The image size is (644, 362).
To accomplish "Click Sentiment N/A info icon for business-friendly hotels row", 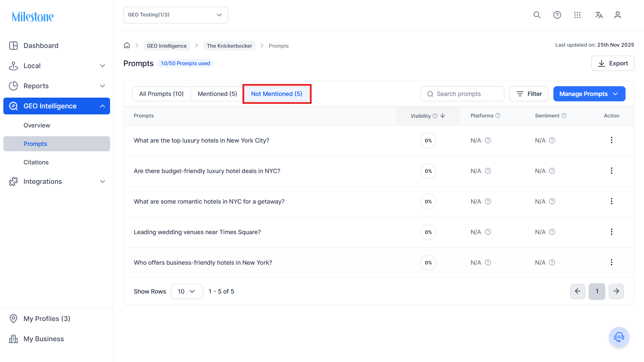I will click(x=552, y=262).
